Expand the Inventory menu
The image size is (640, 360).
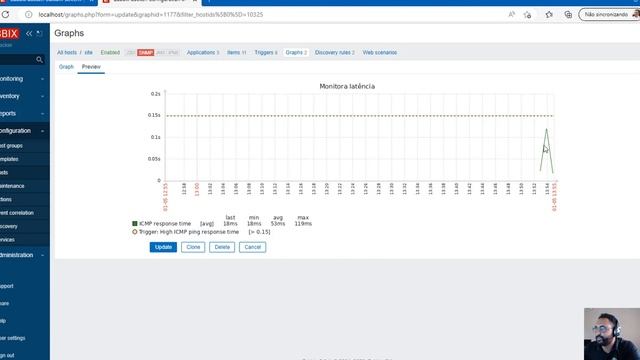click(23, 96)
